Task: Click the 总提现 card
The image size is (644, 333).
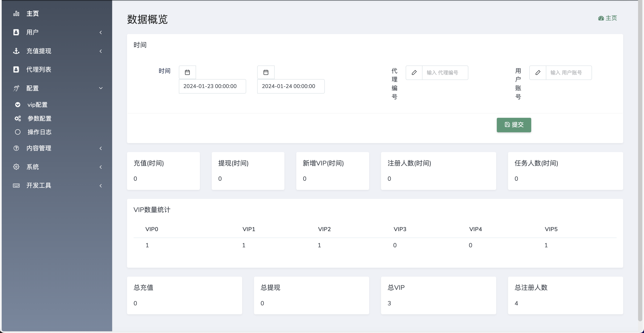Action: coord(312,295)
